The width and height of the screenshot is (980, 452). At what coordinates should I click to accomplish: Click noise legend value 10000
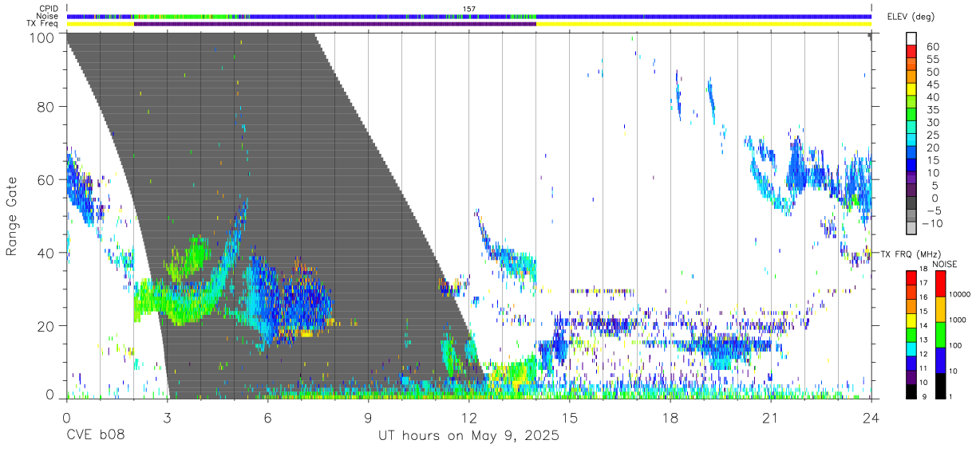click(x=959, y=294)
